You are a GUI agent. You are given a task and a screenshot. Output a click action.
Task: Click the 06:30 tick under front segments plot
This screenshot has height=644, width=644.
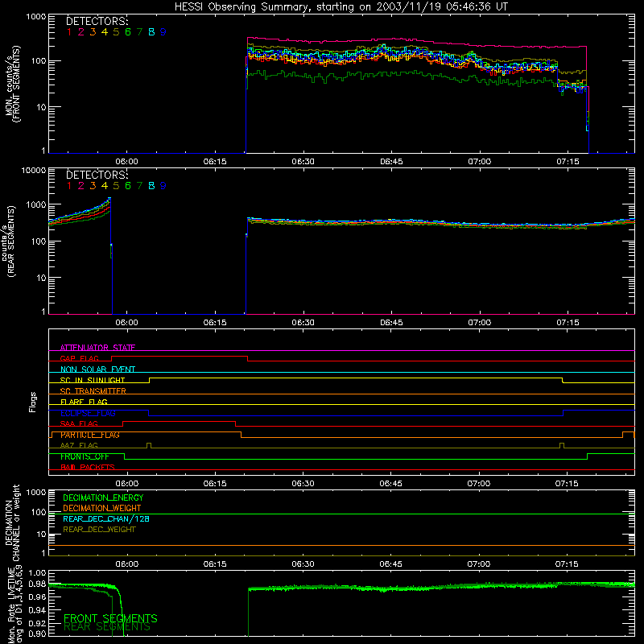303,162
